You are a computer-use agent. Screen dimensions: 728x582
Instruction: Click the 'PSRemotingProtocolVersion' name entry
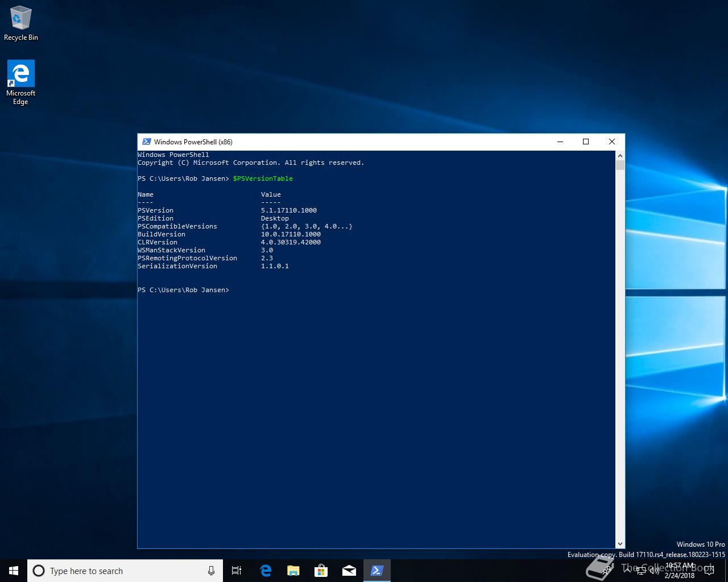(x=187, y=258)
